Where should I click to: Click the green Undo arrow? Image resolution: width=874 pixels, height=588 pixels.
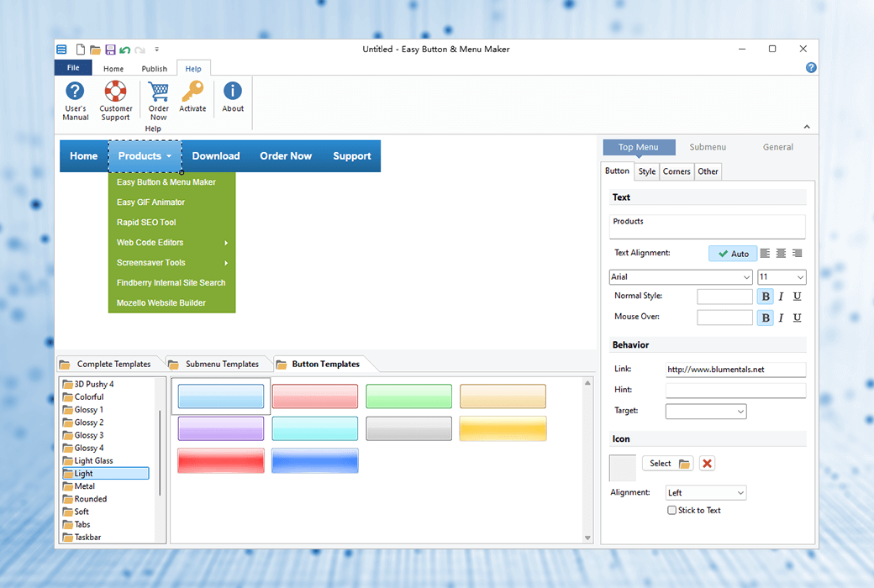tap(125, 50)
